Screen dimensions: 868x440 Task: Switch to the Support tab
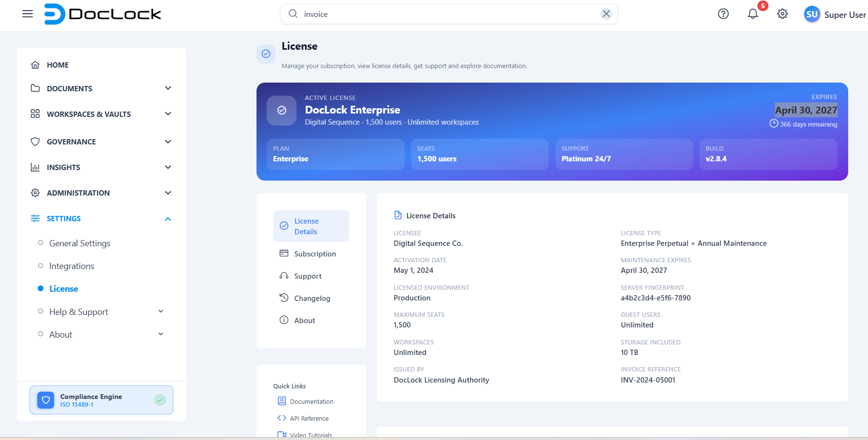311,276
